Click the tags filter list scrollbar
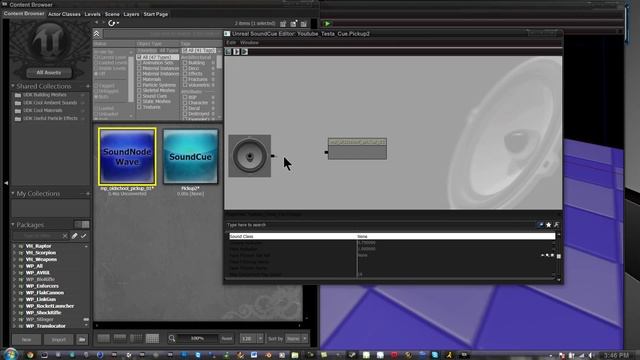This screenshot has width=640, height=360. click(x=219, y=62)
